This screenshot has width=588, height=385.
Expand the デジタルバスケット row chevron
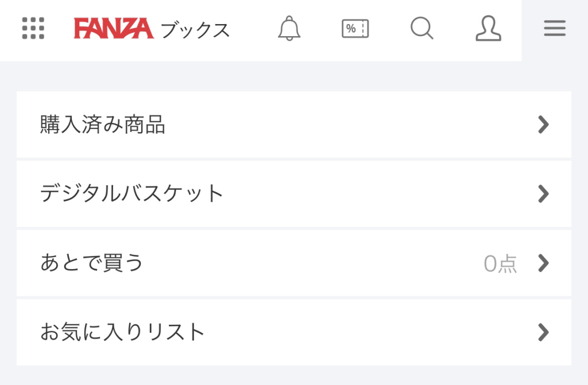coord(543,194)
